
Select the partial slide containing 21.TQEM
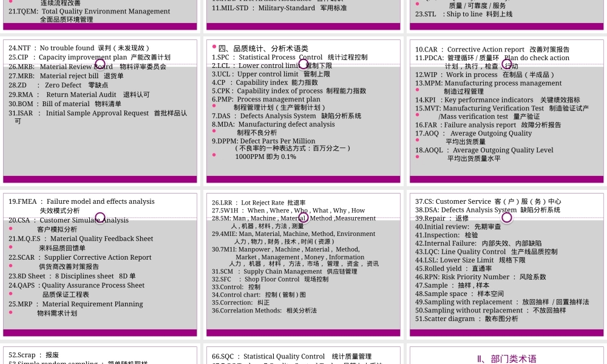[x=100, y=15]
